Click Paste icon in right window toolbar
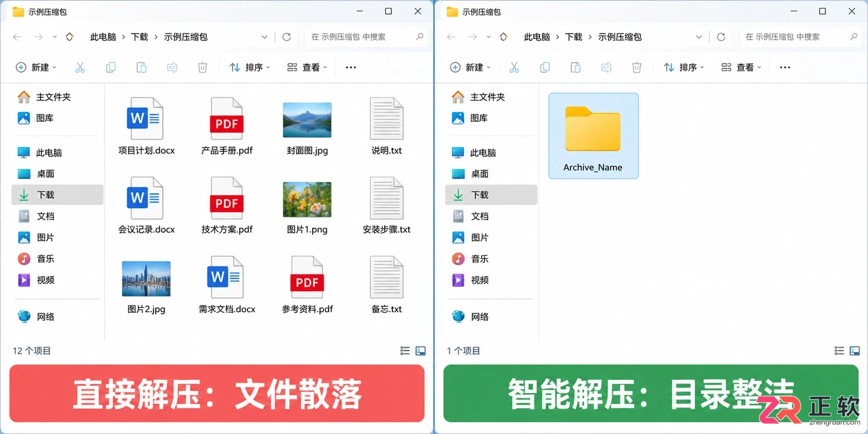The height and width of the screenshot is (434, 868). click(576, 68)
